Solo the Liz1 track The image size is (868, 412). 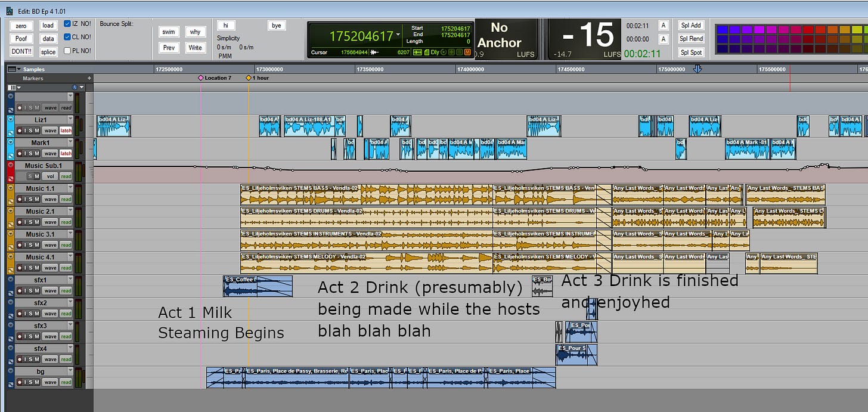pos(31,131)
